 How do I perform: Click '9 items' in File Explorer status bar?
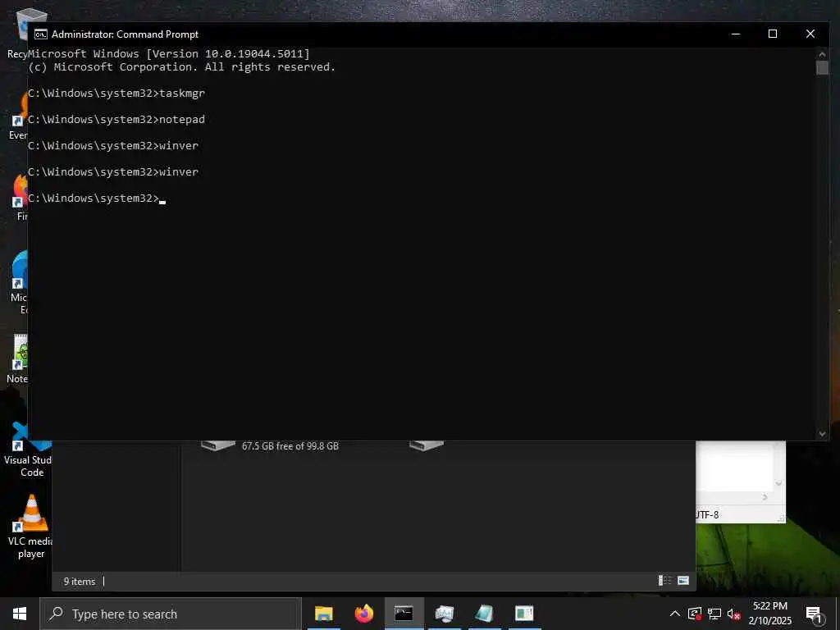coord(80,582)
